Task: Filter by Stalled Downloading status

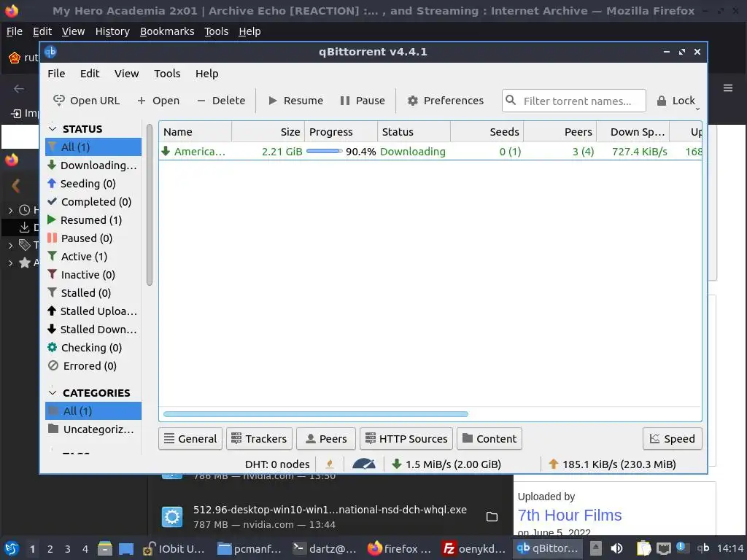Action: click(x=93, y=330)
